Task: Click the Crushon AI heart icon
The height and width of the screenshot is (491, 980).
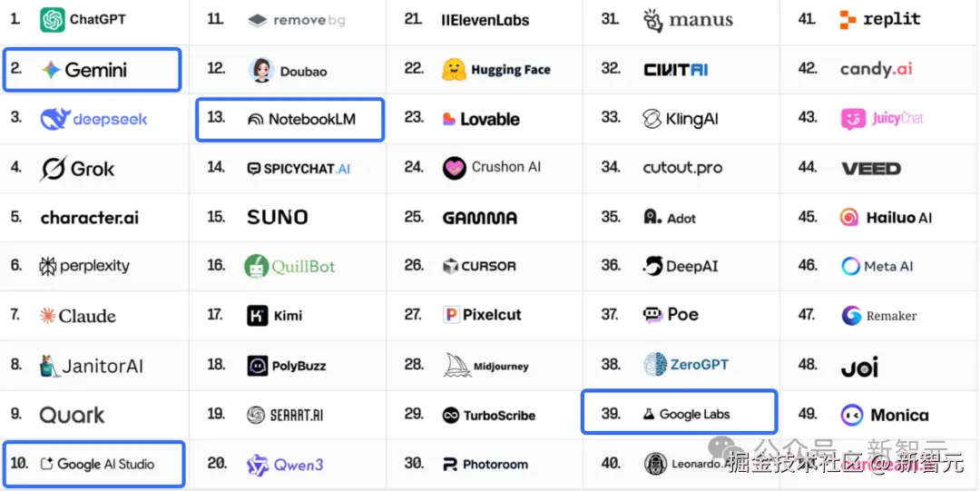Action: (x=454, y=167)
